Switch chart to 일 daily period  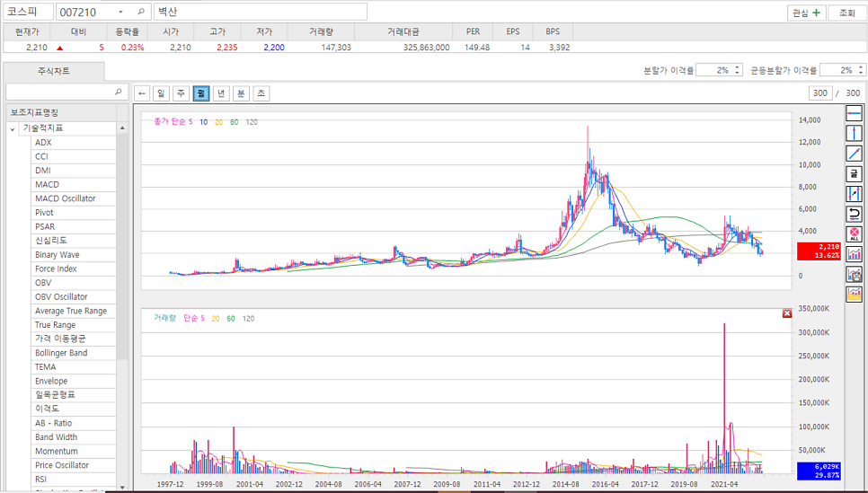click(x=161, y=93)
